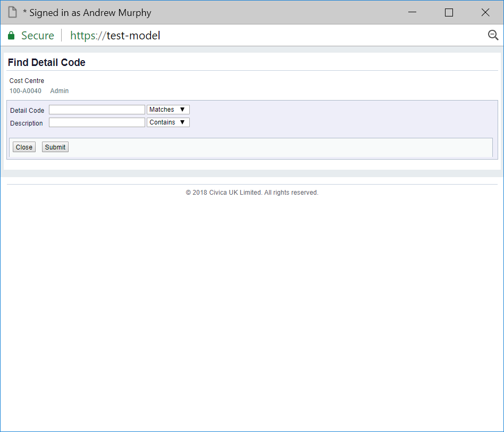Click the Close button
504x432 pixels.
24,147
